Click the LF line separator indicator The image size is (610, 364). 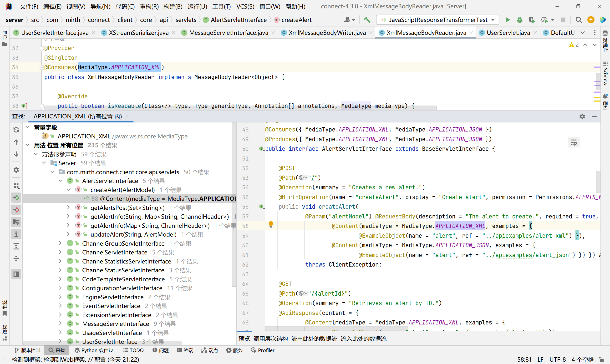[x=540, y=359]
